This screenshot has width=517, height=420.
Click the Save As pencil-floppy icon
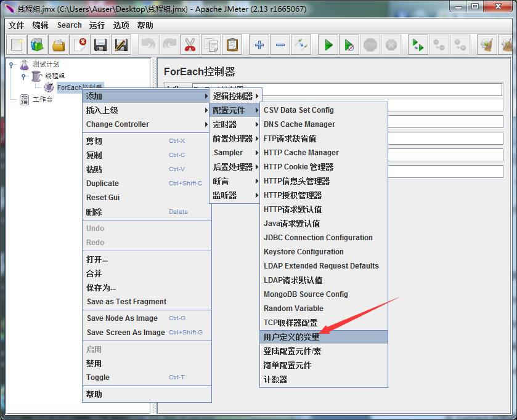point(121,45)
